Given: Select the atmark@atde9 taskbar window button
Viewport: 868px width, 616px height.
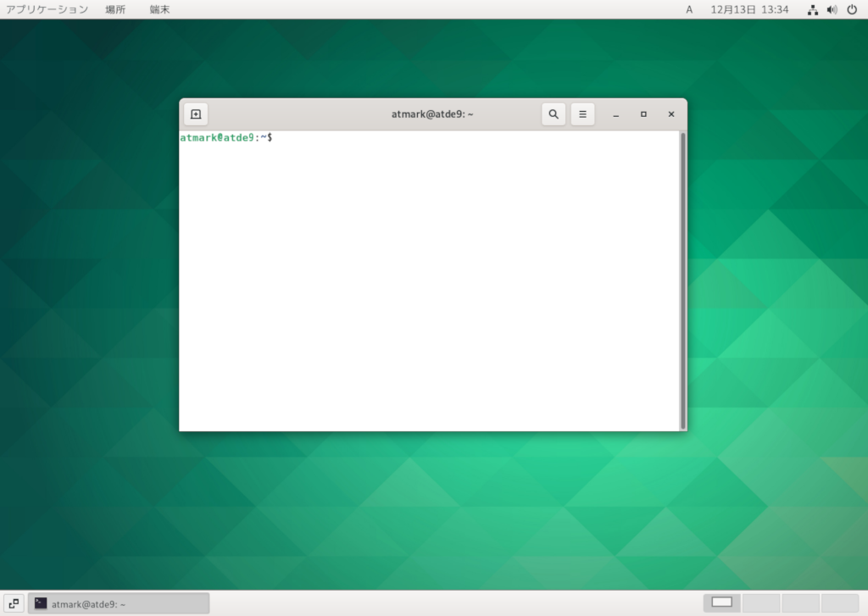Looking at the screenshot, I should point(119,603).
